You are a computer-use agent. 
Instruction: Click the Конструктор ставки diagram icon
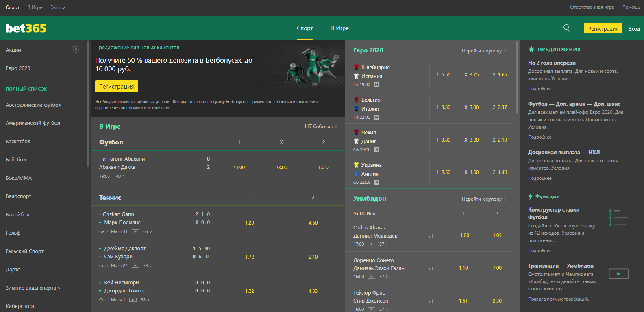click(618, 218)
